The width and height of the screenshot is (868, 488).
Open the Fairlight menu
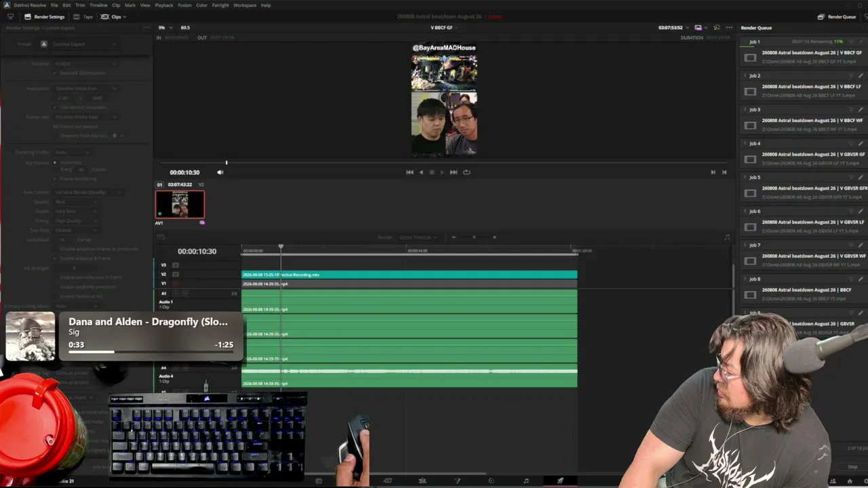(x=220, y=5)
